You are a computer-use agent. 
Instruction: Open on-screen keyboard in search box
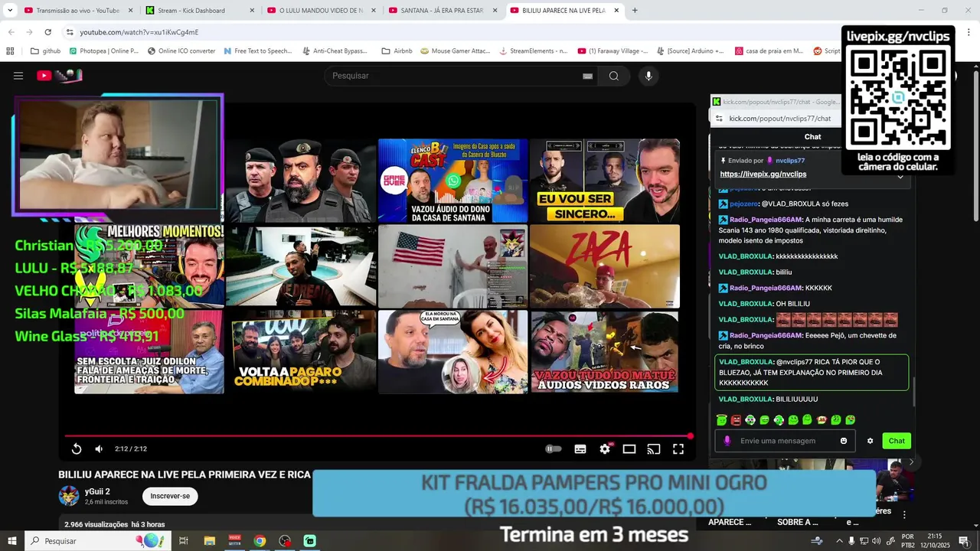coord(587,76)
